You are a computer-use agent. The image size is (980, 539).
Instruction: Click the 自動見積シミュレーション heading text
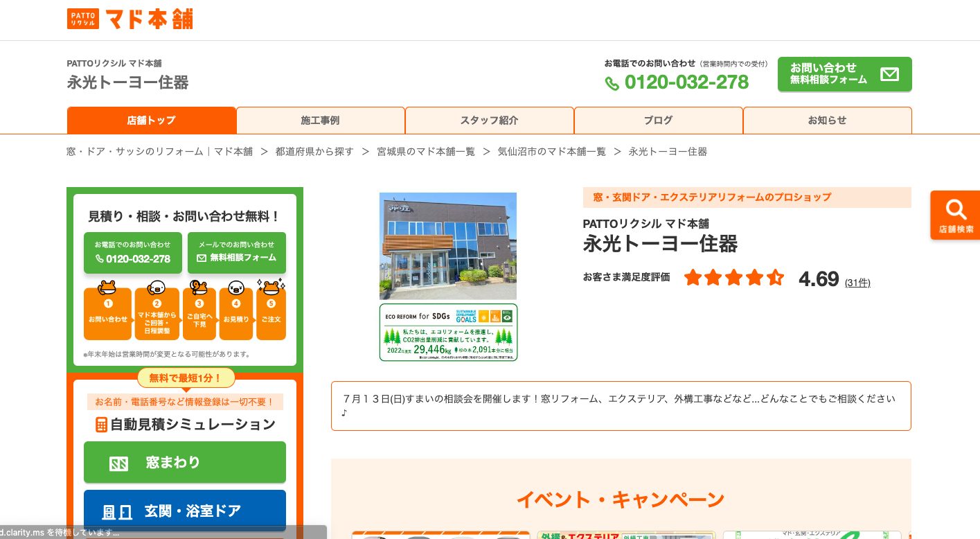pos(193,425)
